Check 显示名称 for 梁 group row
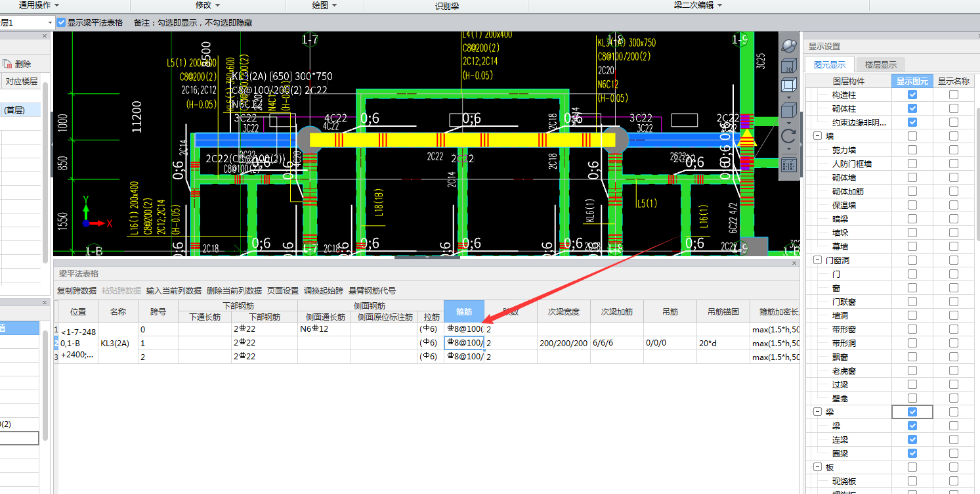Image resolution: width=980 pixels, height=494 pixels. point(954,412)
